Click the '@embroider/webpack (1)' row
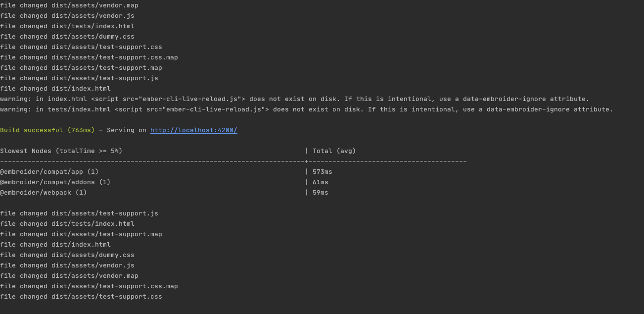The image size is (644, 314). coord(44,193)
